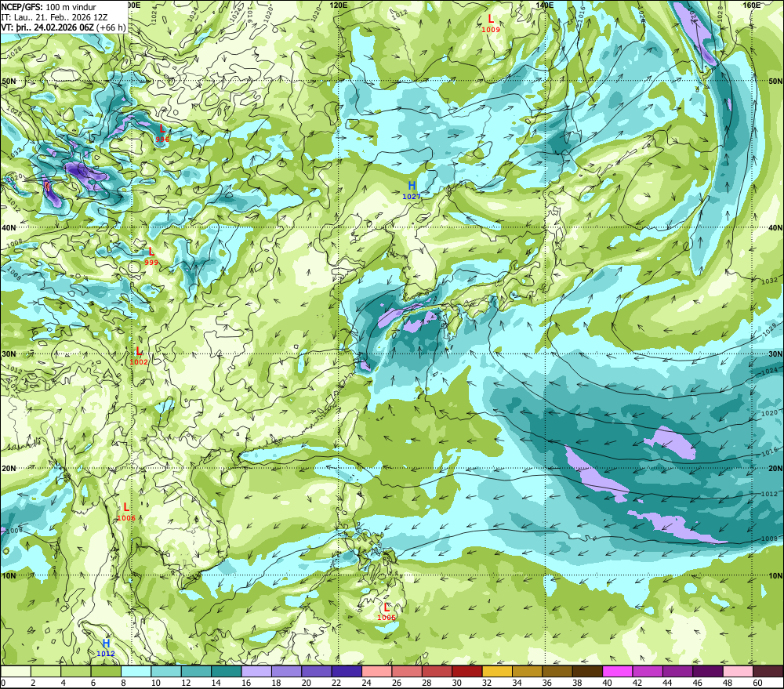
Task: Pick the lavender 16–18 legend swatch
Action: (256, 671)
